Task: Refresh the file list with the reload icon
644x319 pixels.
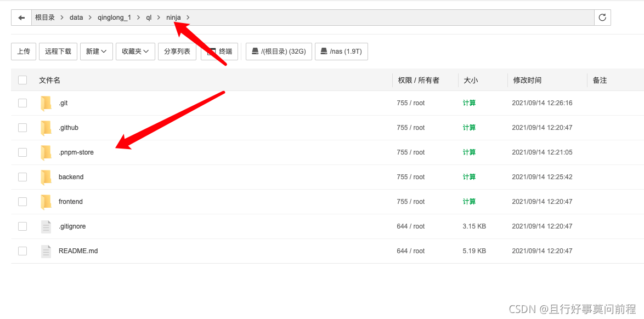Action: point(602,18)
